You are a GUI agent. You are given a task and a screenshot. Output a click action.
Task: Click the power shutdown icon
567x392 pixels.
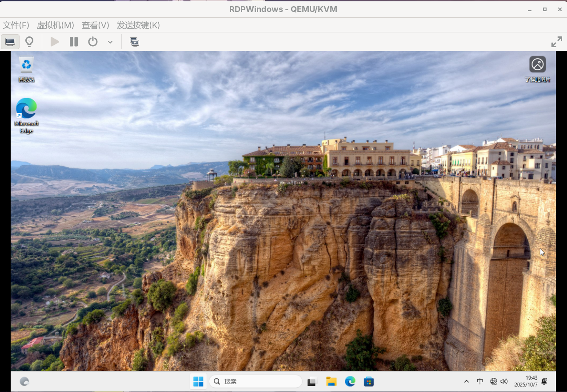(92, 42)
